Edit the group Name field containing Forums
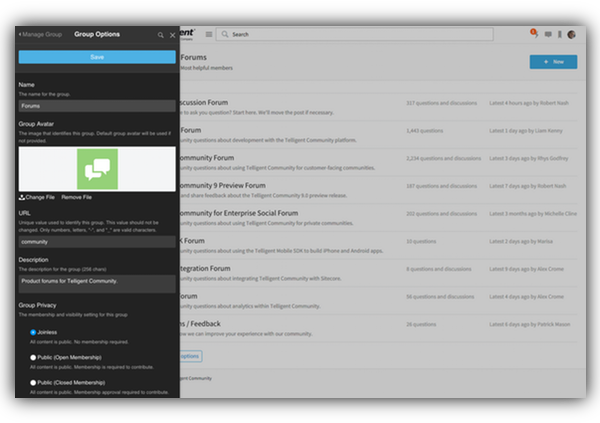 (97, 106)
